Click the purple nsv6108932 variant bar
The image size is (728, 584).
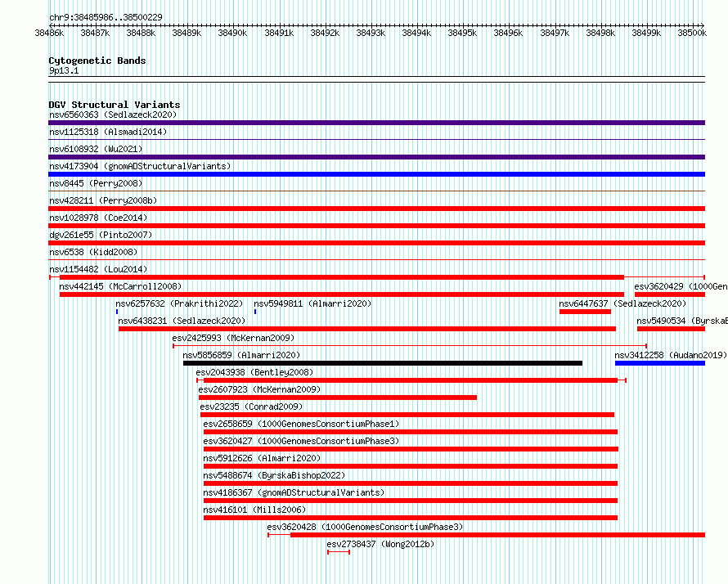[x=376, y=157]
